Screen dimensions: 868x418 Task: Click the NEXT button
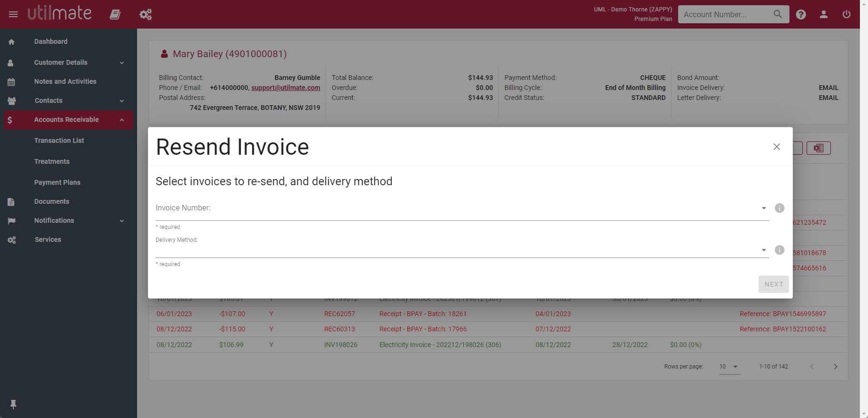774,284
